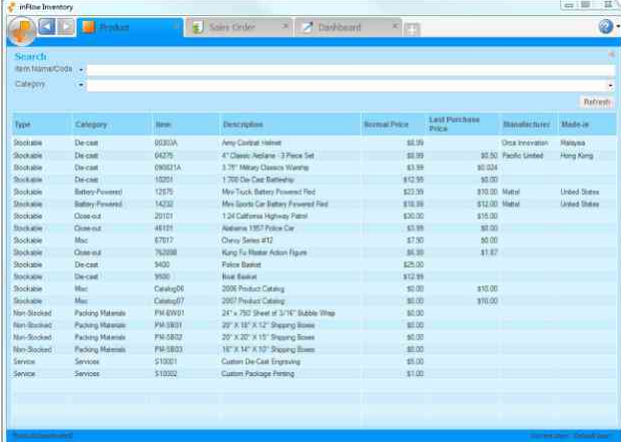Open the Item Name/Code filter type dropdown arrow
This screenshot has height=445, width=621.
pyautogui.click(x=81, y=70)
